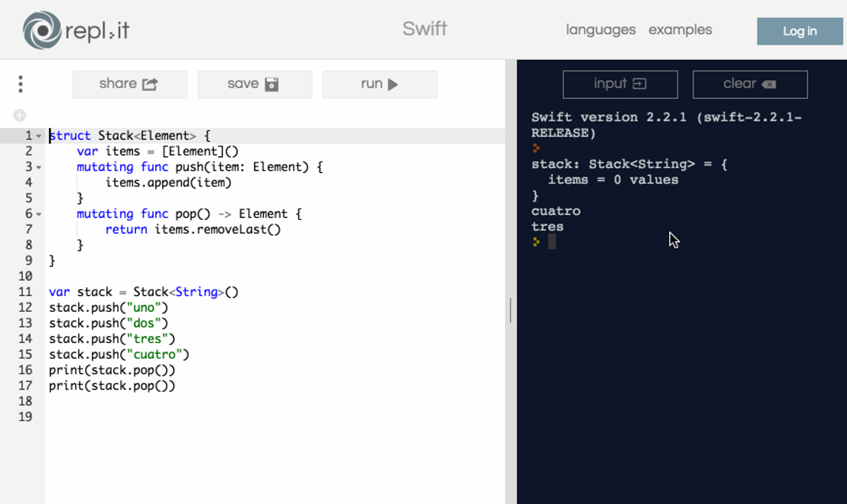Click the editor-console splitter handle

pyautogui.click(x=510, y=310)
